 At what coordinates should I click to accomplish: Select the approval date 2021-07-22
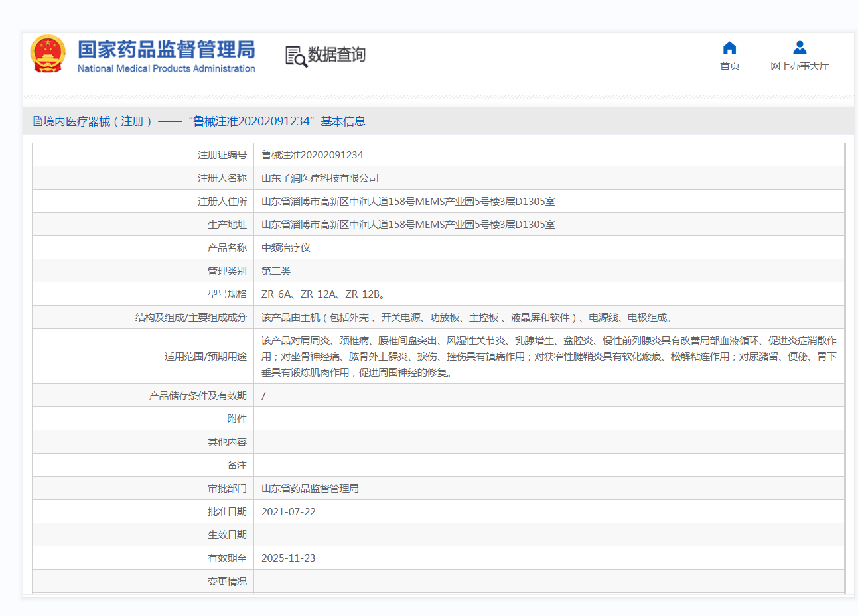click(288, 512)
